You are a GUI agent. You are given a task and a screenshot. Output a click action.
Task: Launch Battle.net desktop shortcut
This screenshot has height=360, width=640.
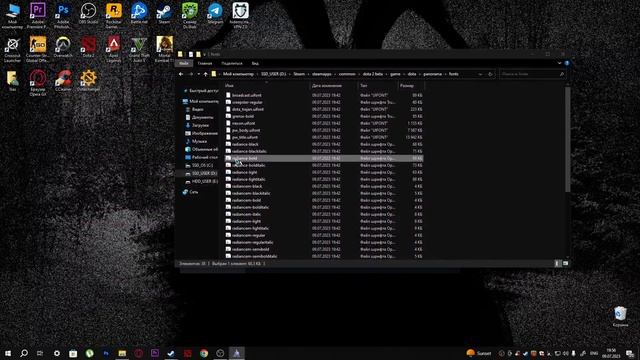pos(139,13)
